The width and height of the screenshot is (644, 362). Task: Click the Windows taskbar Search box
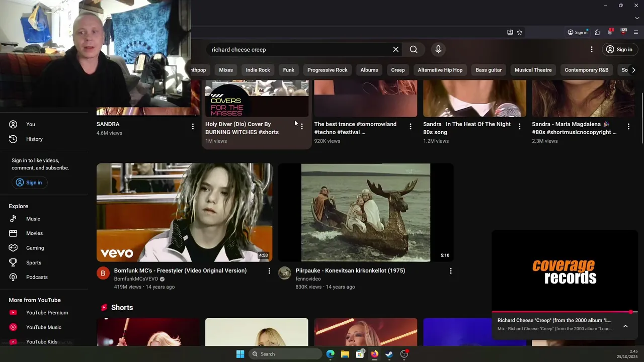pos(285,354)
